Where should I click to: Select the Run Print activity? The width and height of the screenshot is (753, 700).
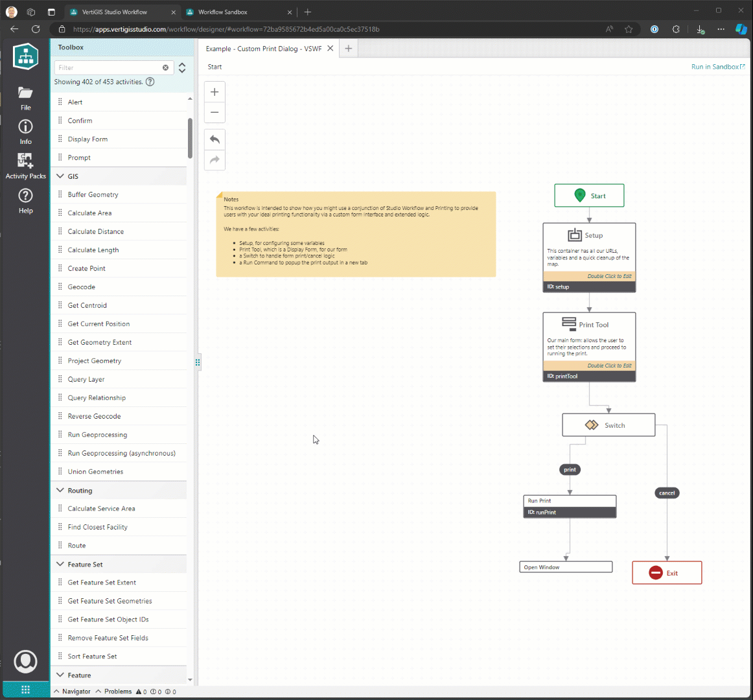pos(570,506)
